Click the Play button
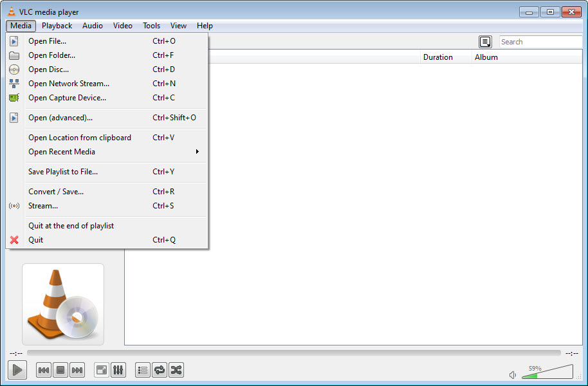 point(17,370)
